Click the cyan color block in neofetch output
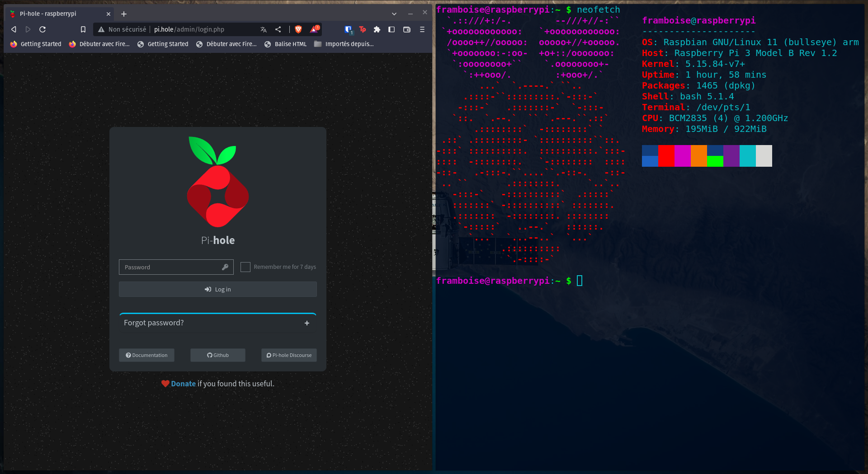 747,156
